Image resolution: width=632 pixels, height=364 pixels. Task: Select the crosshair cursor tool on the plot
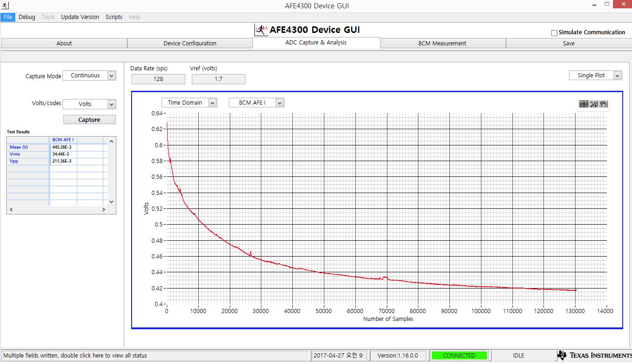coord(584,104)
